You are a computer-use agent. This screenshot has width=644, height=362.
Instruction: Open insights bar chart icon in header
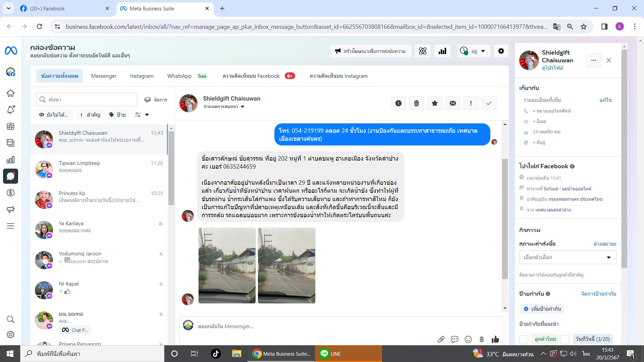point(442,51)
